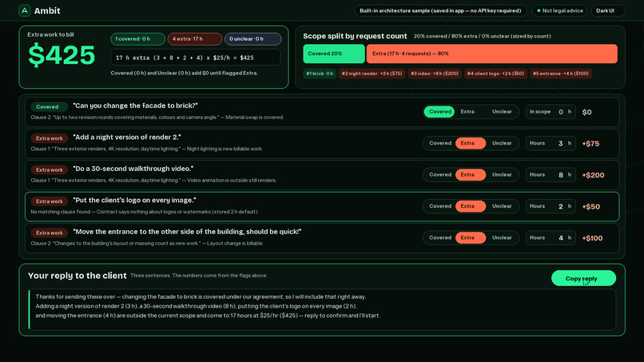The width and height of the screenshot is (644, 362).
Task: Click the 'Extra work to bill' label
Action: tap(50, 34)
